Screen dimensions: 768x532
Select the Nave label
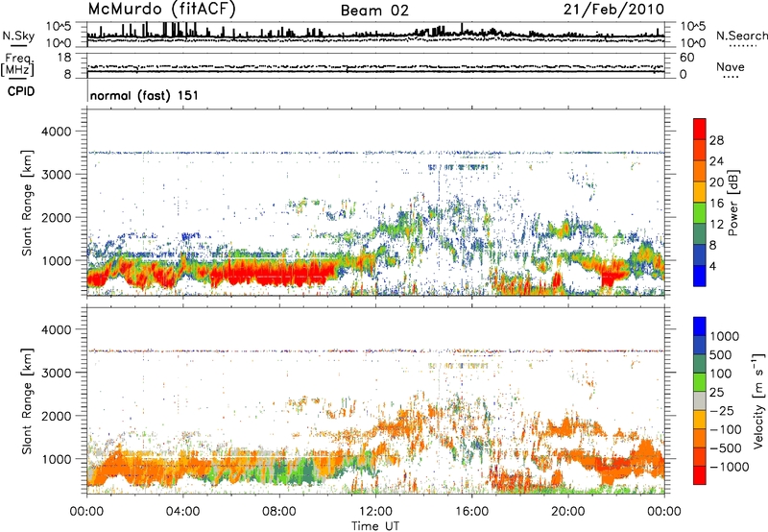pos(731,66)
